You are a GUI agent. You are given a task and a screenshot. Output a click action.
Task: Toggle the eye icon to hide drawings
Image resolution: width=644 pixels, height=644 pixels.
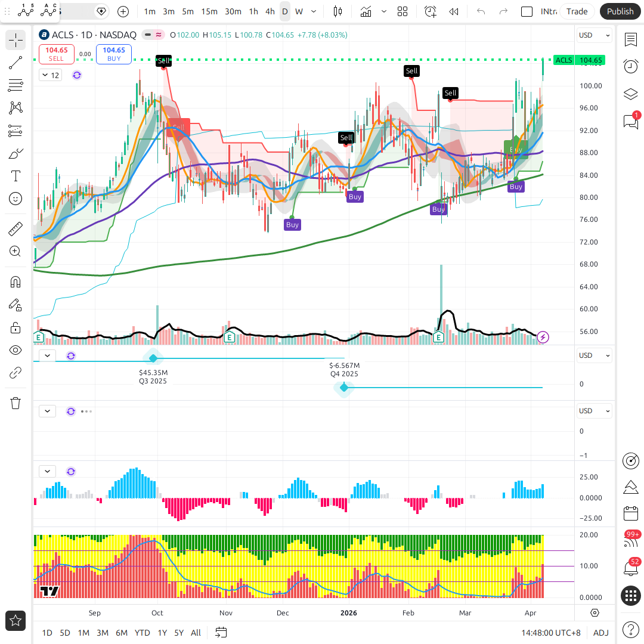coord(16,350)
